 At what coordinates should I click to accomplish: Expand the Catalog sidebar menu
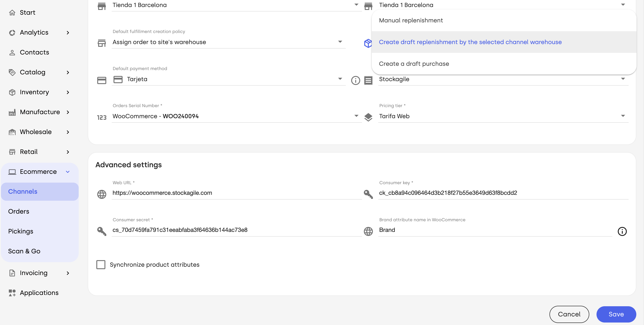(40, 72)
